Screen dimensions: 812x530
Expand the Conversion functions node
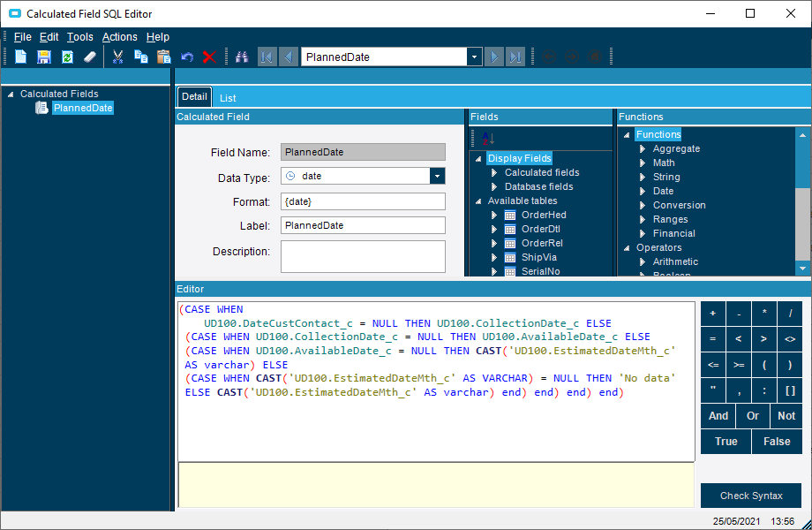click(x=643, y=205)
